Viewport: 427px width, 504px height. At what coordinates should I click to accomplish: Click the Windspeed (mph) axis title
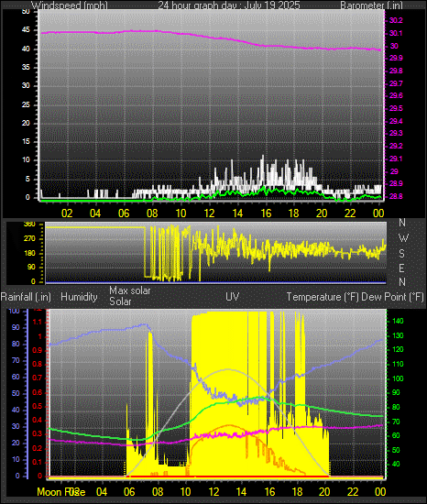(x=70, y=5)
